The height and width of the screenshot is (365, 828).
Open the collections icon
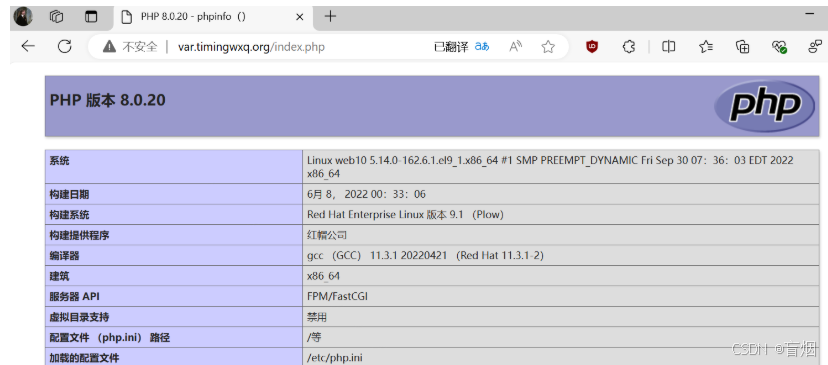[x=742, y=46]
